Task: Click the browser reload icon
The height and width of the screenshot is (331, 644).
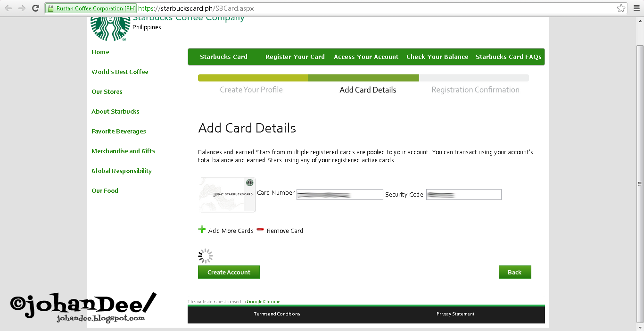Action: 35,8
